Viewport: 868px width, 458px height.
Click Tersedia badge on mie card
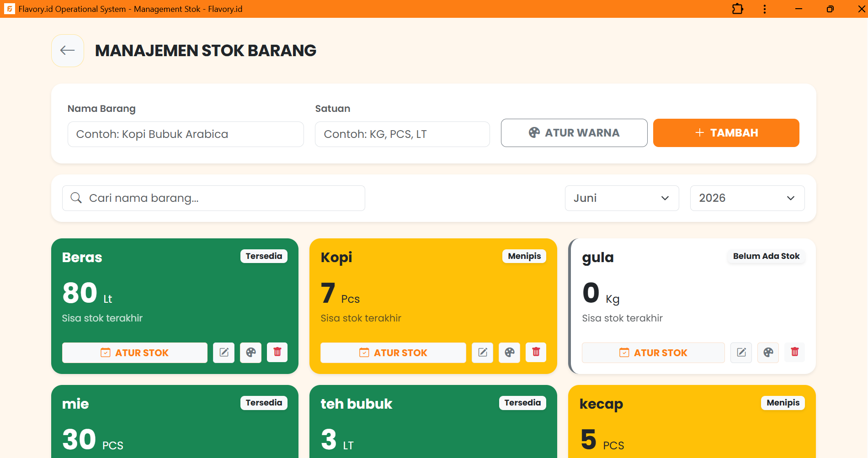pyautogui.click(x=264, y=403)
